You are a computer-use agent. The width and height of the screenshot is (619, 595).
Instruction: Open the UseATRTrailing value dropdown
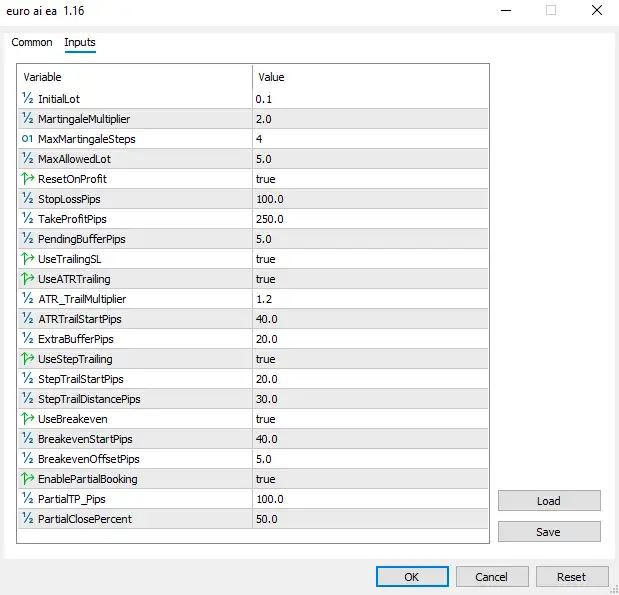click(x=370, y=279)
